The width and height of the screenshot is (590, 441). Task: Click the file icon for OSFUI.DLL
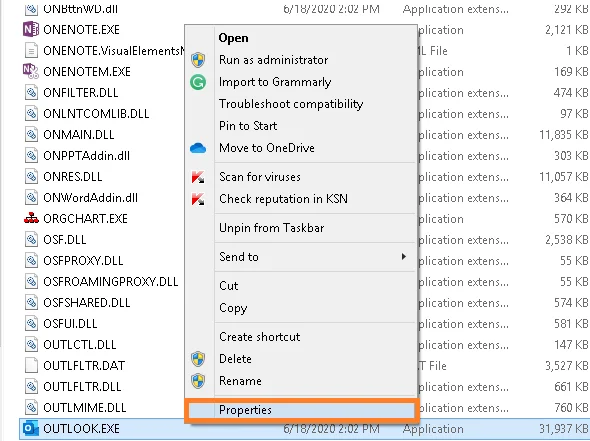31,324
